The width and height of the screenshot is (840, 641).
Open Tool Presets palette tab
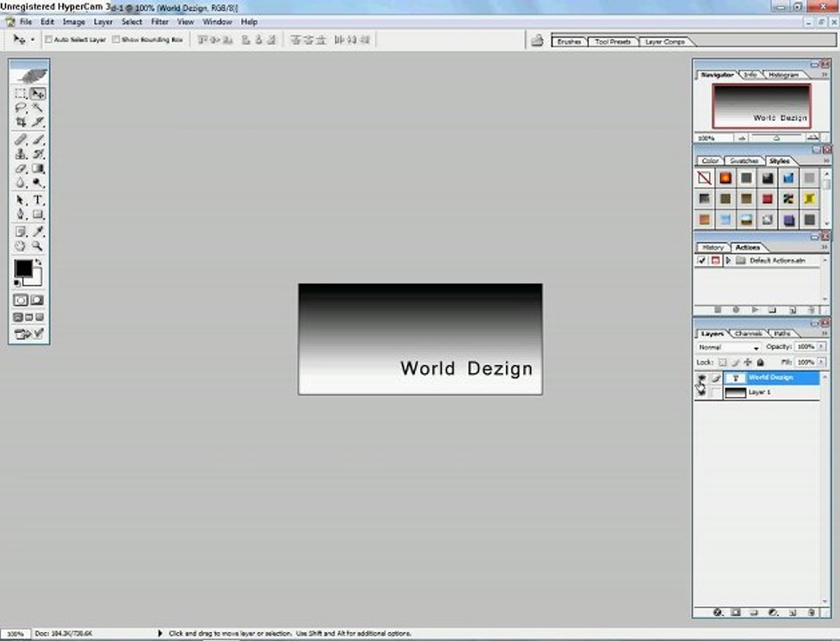tap(613, 42)
